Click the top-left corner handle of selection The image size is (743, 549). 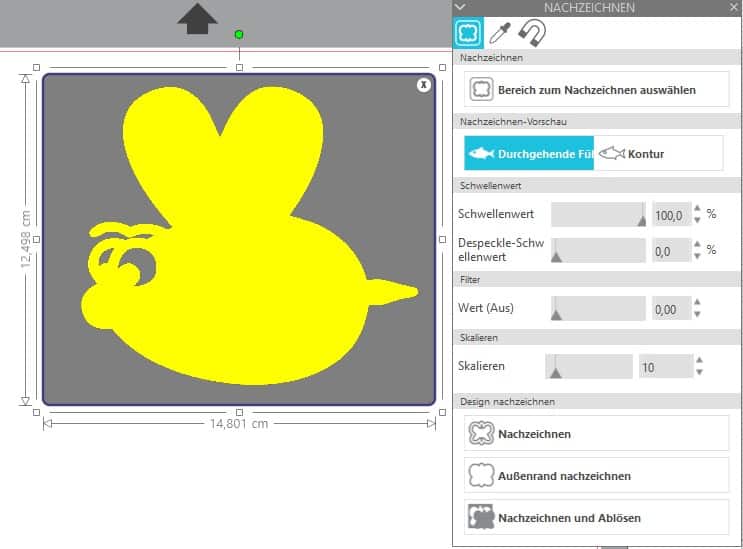[x=36, y=68]
